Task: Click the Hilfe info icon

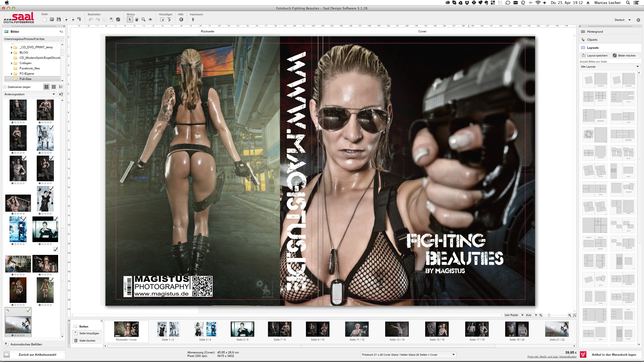Action: [181, 19]
